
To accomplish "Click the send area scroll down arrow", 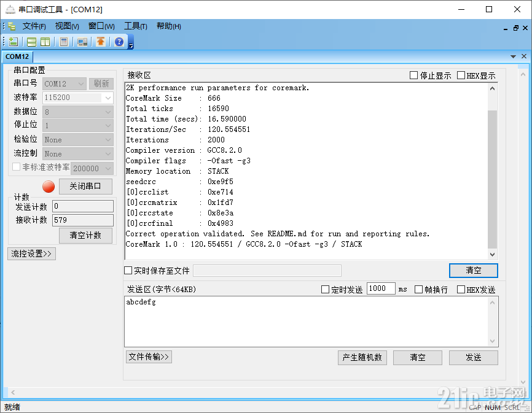I will tap(492, 341).
